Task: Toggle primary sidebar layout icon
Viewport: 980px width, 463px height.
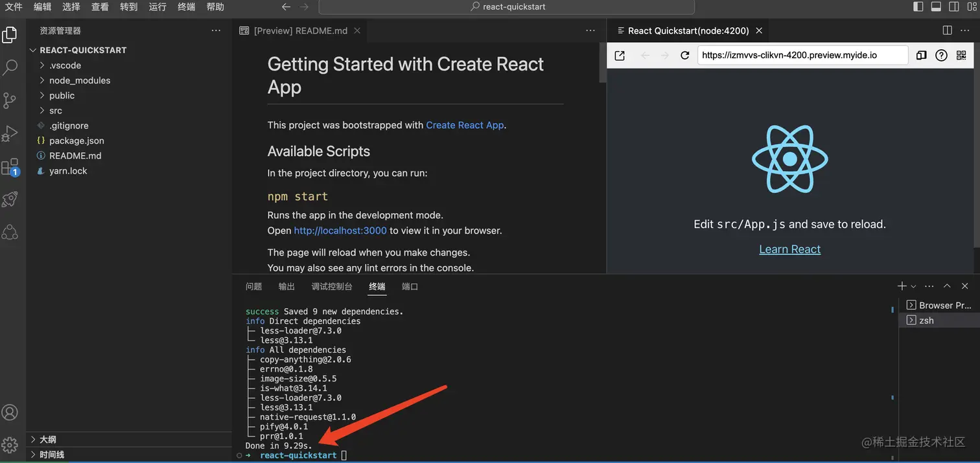Action: click(918, 7)
